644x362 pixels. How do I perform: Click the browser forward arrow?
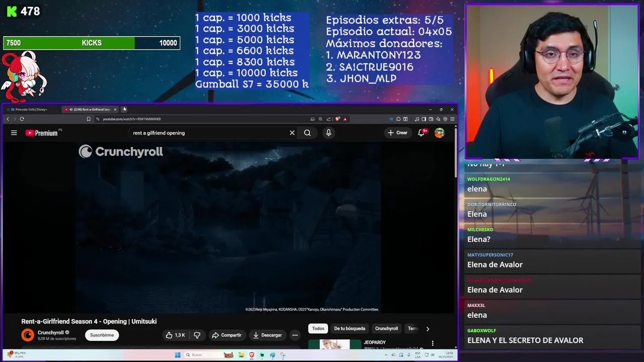[15, 119]
